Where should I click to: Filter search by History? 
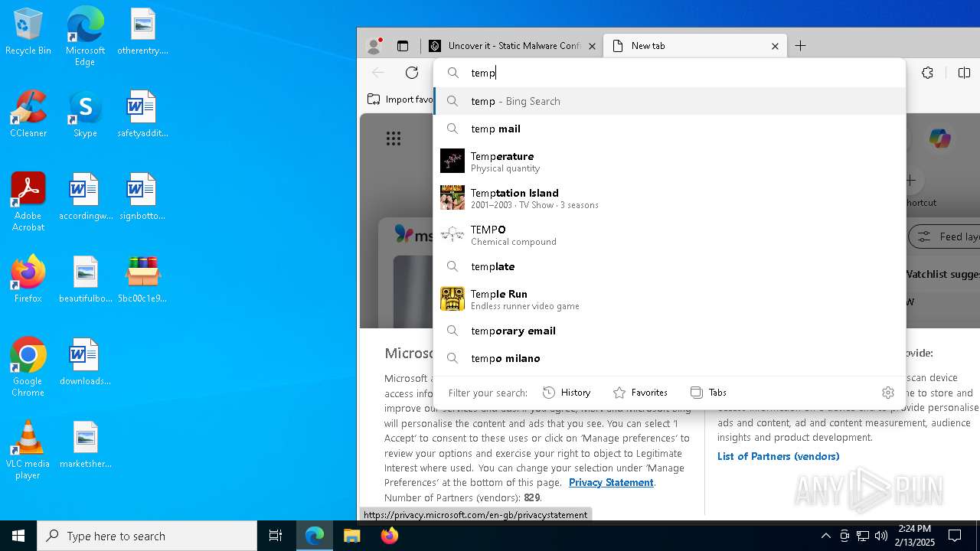(x=567, y=393)
